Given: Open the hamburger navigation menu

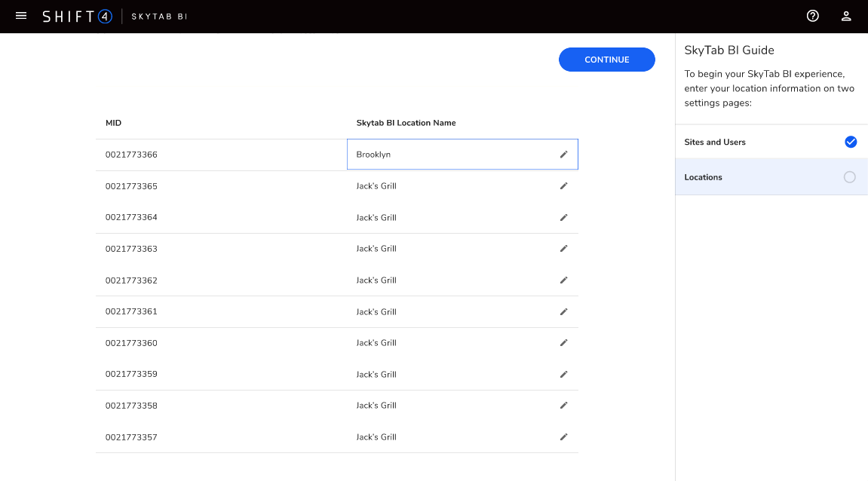Looking at the screenshot, I should click(x=20, y=15).
